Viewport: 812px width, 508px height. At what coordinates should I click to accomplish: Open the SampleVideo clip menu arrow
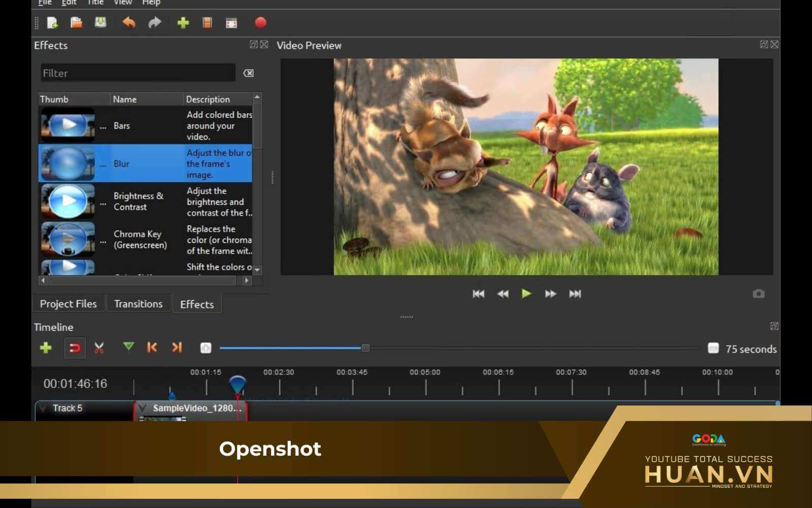coord(143,408)
